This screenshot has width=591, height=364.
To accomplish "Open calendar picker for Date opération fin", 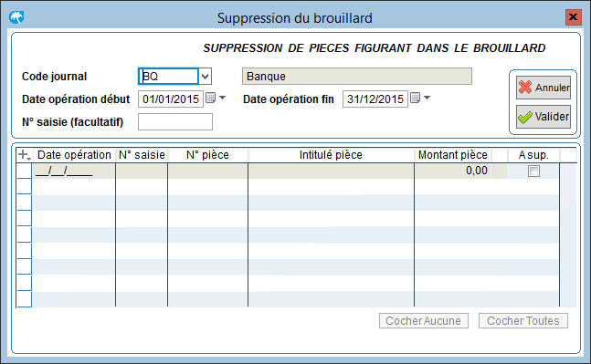I will [415, 99].
